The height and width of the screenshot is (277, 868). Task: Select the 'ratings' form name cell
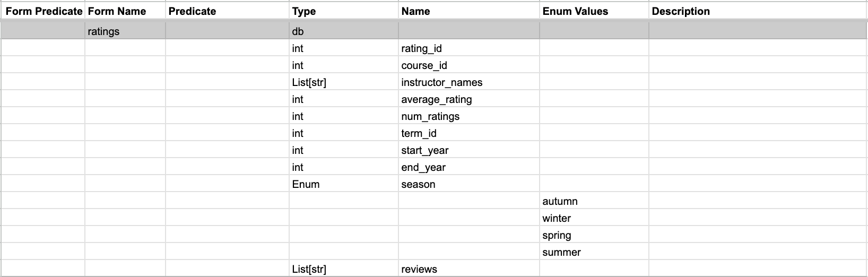(104, 31)
